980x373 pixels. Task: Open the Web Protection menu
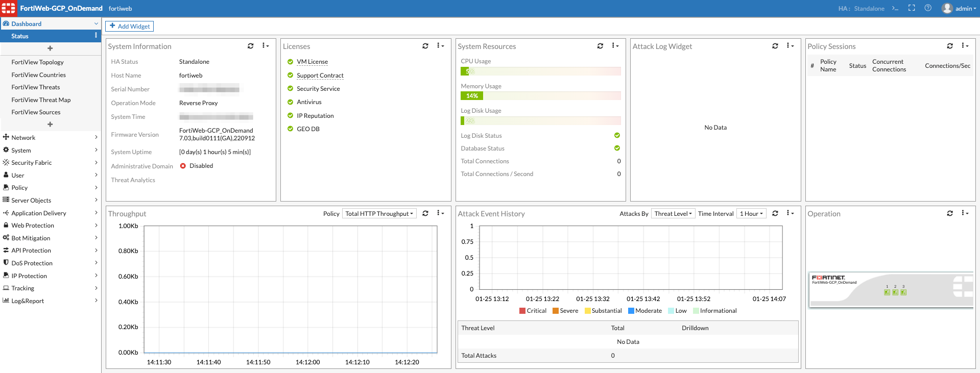[x=50, y=226]
